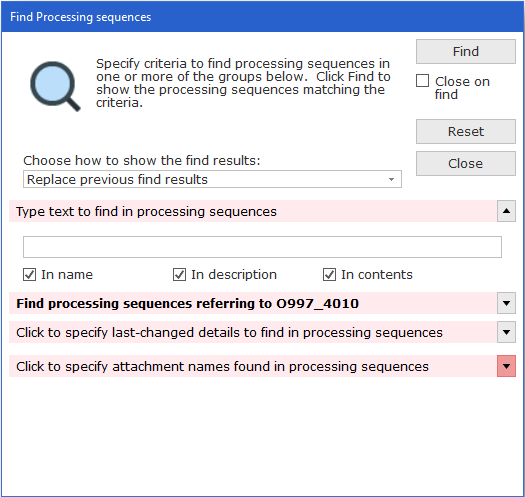Enable the Close on find checkbox
This screenshot has width=525, height=497.
(422, 81)
